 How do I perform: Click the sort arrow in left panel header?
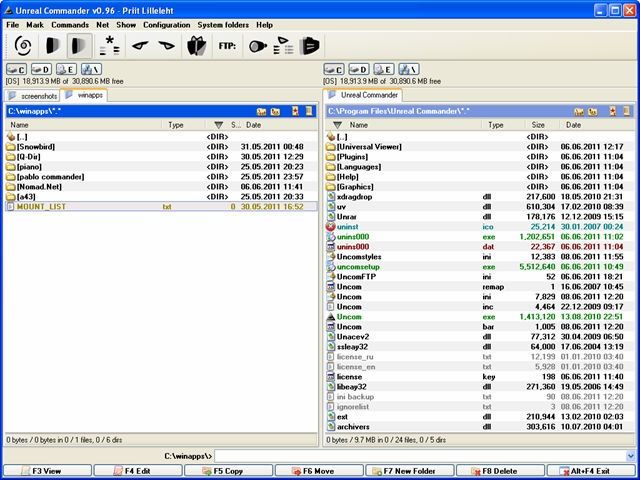[219, 125]
